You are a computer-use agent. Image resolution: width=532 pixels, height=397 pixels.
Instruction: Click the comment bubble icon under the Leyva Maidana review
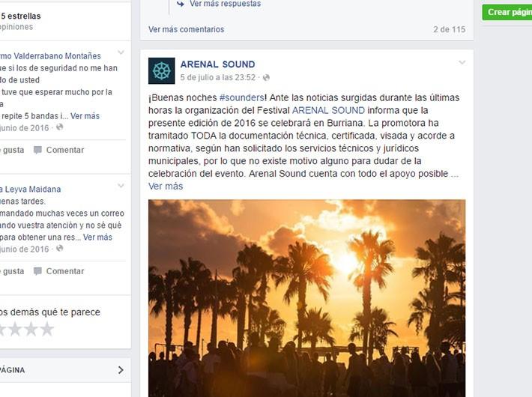pos(37,271)
